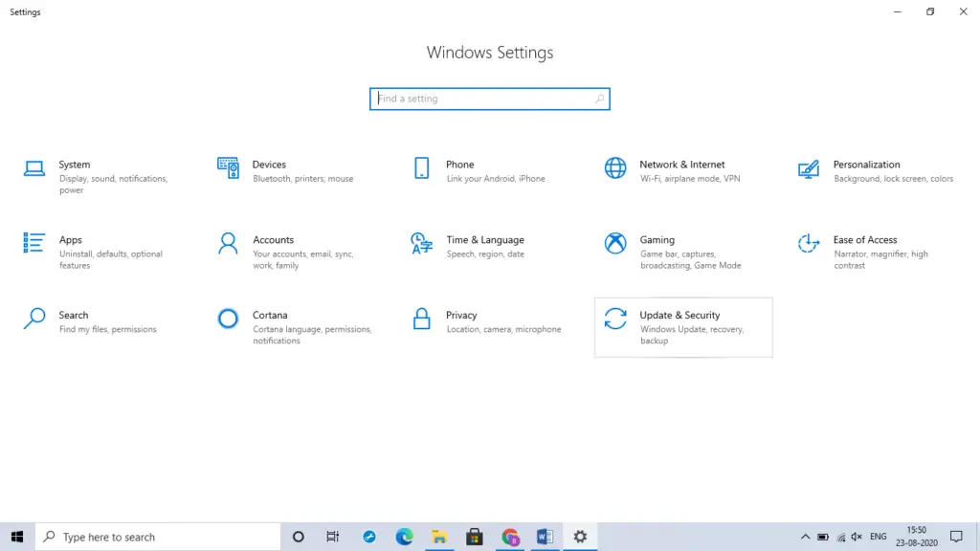Open the Wi-Fi network tray icon
This screenshot has width=980, height=551.
tap(840, 537)
